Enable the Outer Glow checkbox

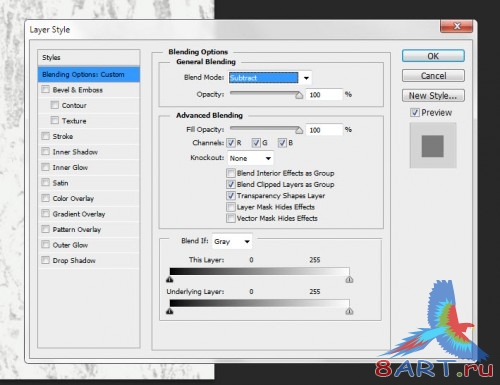point(45,245)
